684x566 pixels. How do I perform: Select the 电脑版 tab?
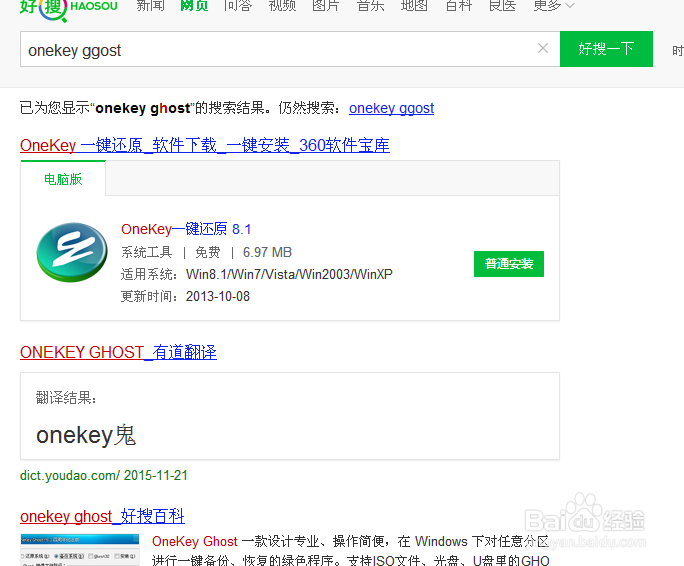pos(63,179)
